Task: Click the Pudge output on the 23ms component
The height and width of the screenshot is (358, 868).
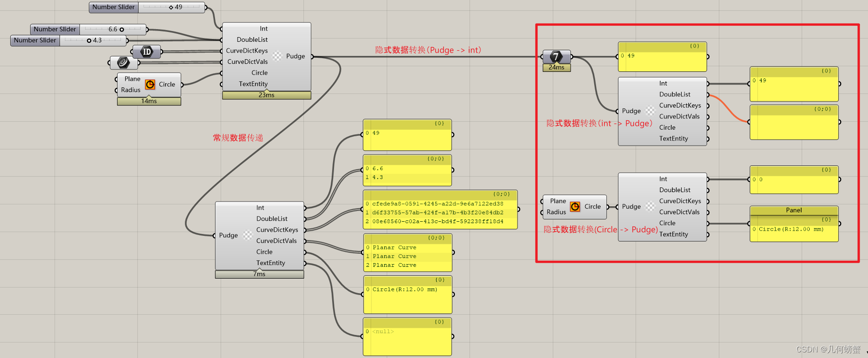Action: [296, 56]
